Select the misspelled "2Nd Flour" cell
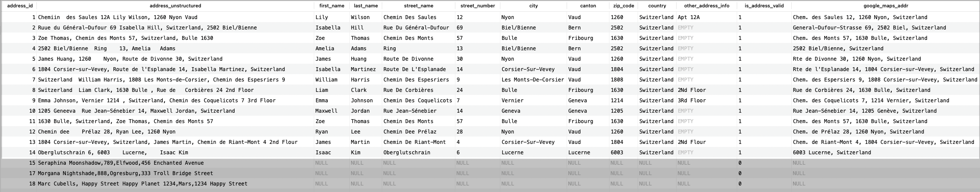Viewport: 980px width, 192px height. click(x=692, y=142)
